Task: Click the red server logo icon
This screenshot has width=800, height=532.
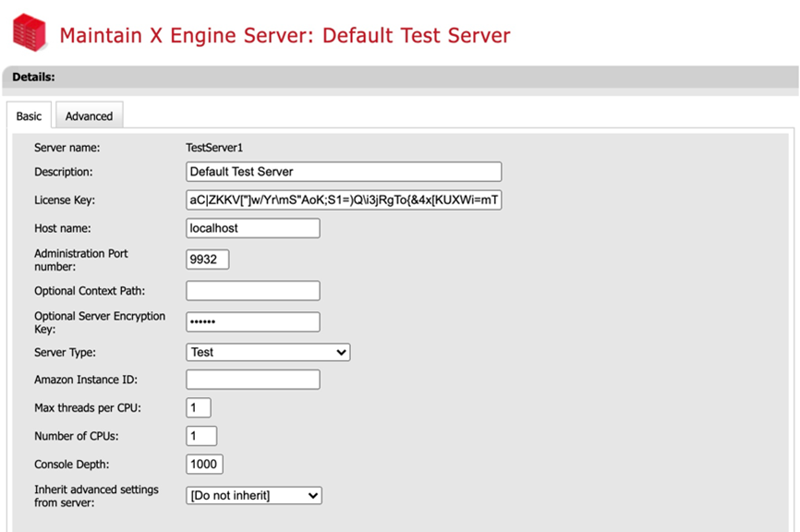Action: coord(30,33)
